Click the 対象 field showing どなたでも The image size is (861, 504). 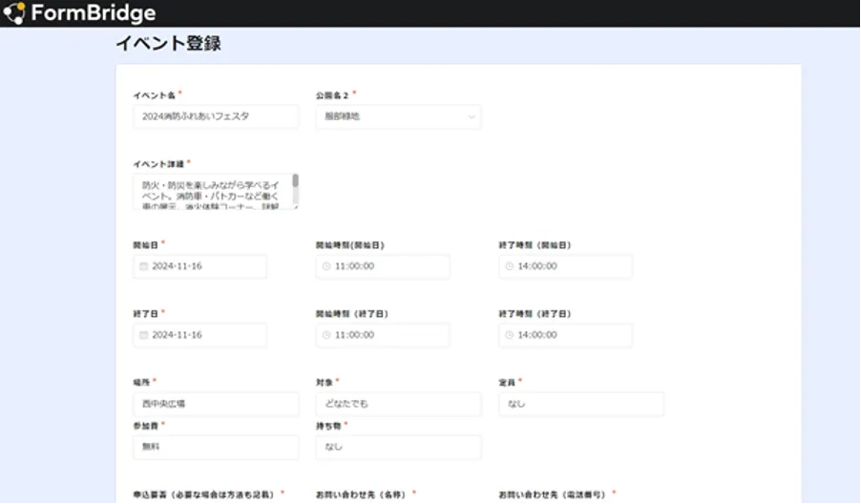[398, 404]
